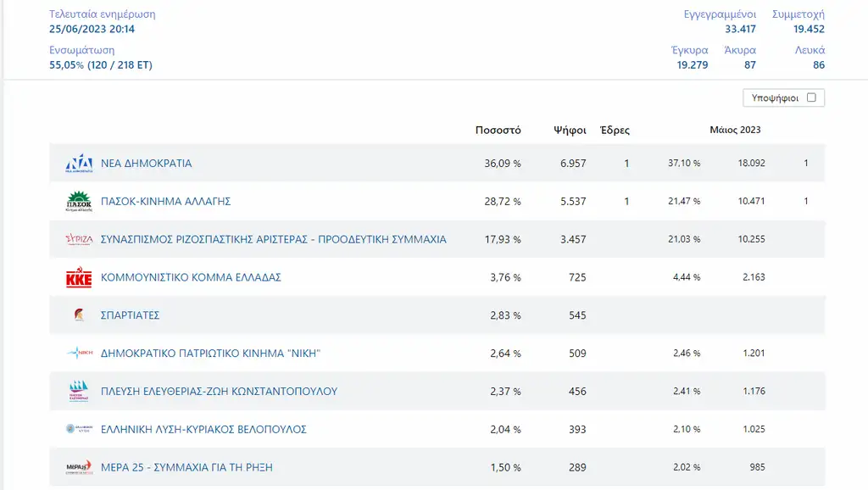
Task: Click the PASOK green sun logo
Action: click(79, 201)
